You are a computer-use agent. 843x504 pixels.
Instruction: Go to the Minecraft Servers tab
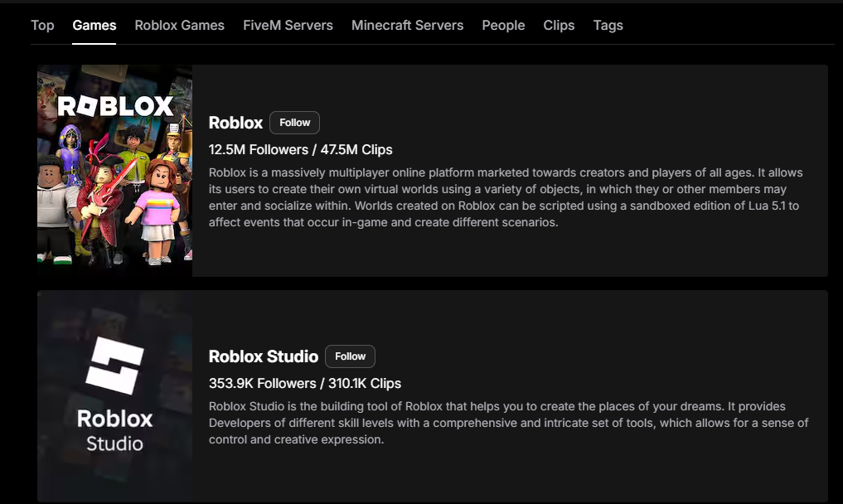(407, 25)
